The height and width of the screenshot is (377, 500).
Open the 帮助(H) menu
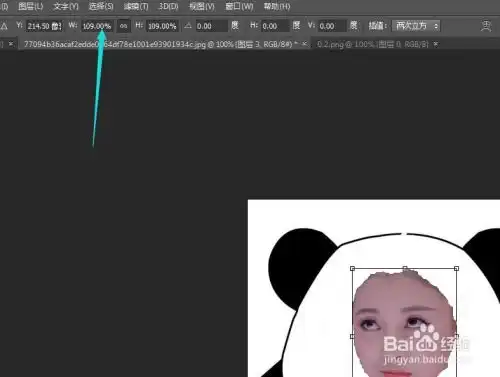point(277,6)
